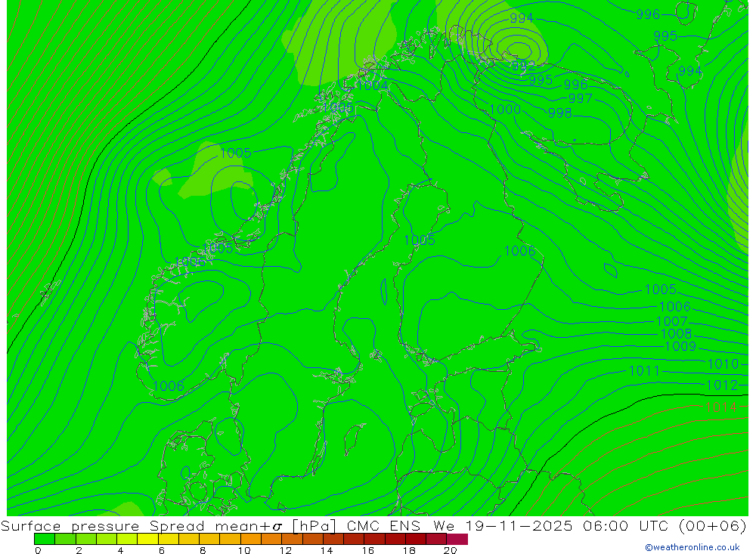
Task: Click the 997 isobar label
Action: pos(580,98)
